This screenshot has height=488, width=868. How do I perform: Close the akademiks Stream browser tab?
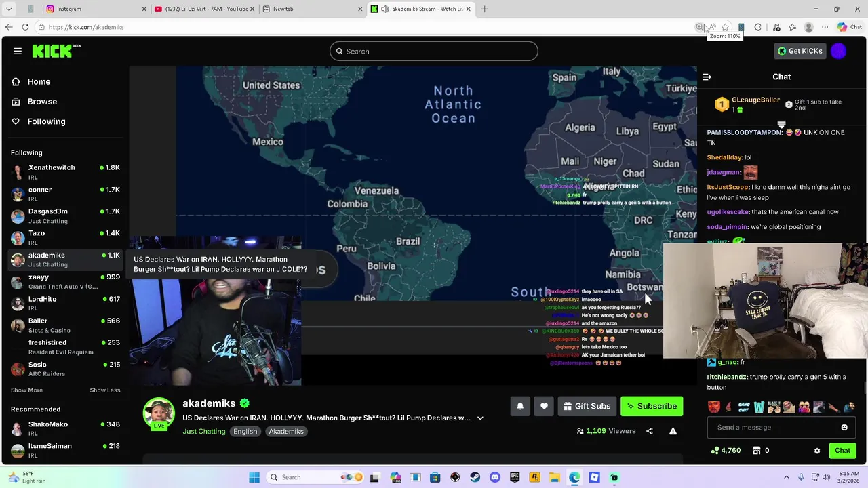click(468, 9)
